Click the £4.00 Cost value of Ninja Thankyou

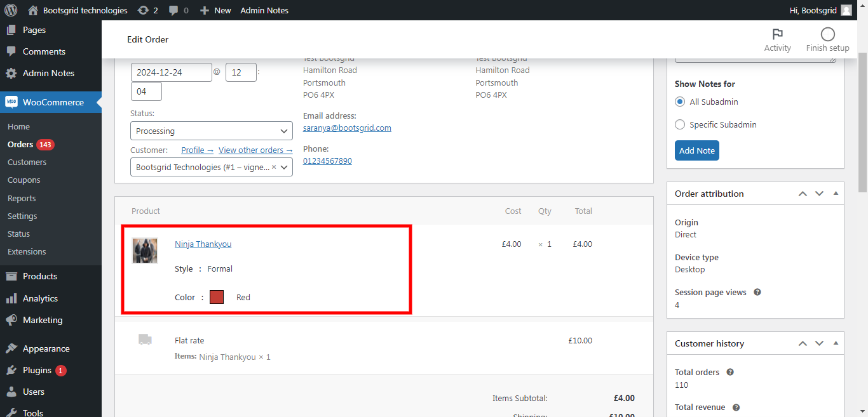pos(511,244)
